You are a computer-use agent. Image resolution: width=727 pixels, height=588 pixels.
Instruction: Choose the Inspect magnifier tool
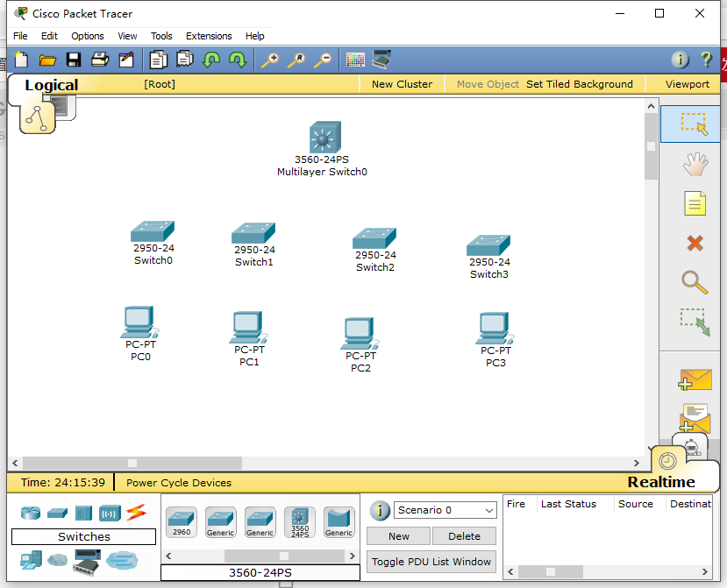pyautogui.click(x=695, y=282)
